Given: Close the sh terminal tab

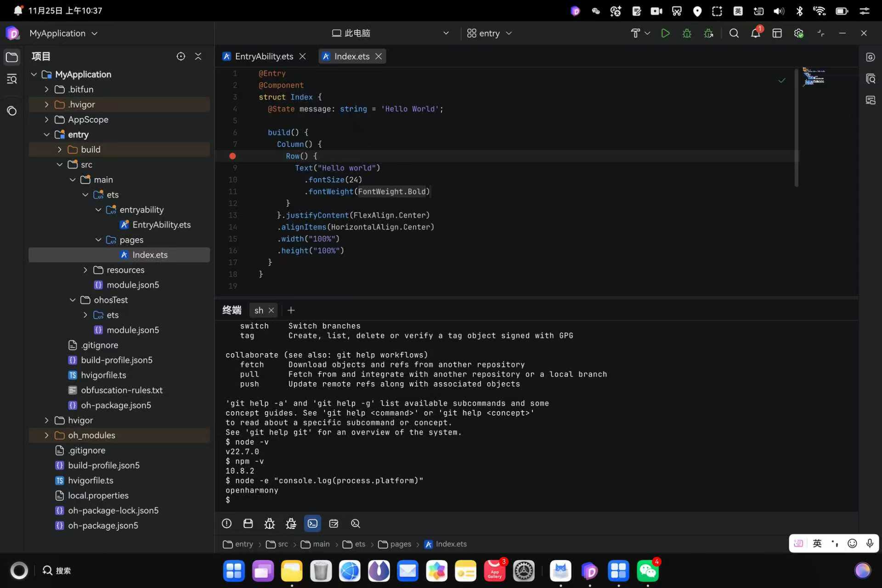Looking at the screenshot, I should point(271,310).
